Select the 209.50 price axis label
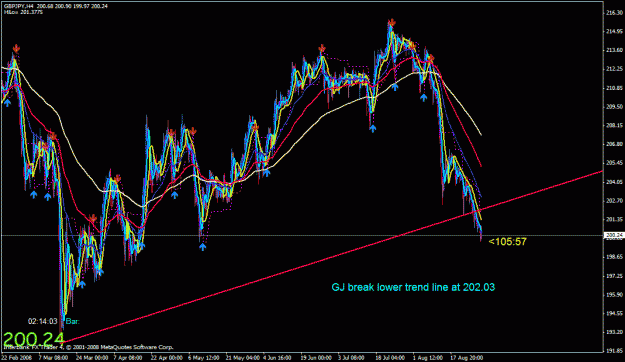 click(614, 107)
